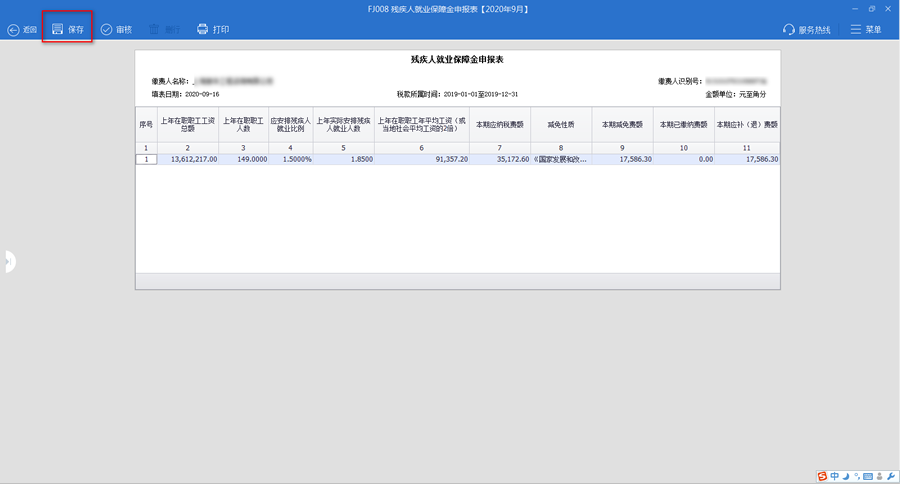Select the 本期已缴纳费额 cell showing 0.00
Image resolution: width=900 pixels, height=484 pixels.
click(x=684, y=159)
